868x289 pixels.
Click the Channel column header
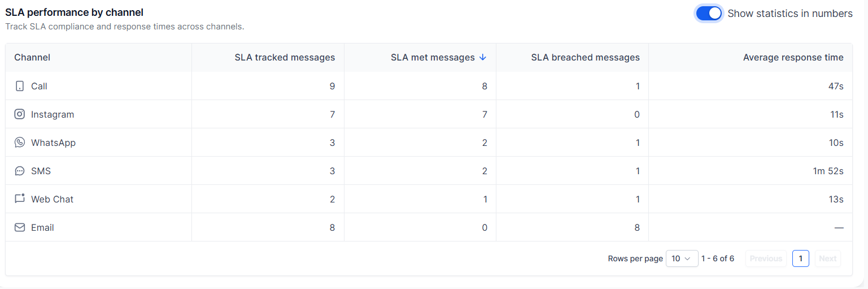(32, 57)
